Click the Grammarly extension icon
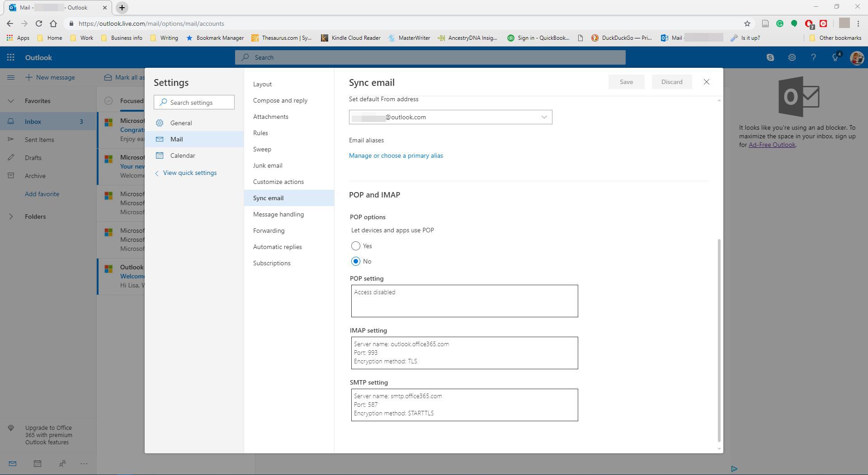Image resolution: width=868 pixels, height=475 pixels. [779, 24]
